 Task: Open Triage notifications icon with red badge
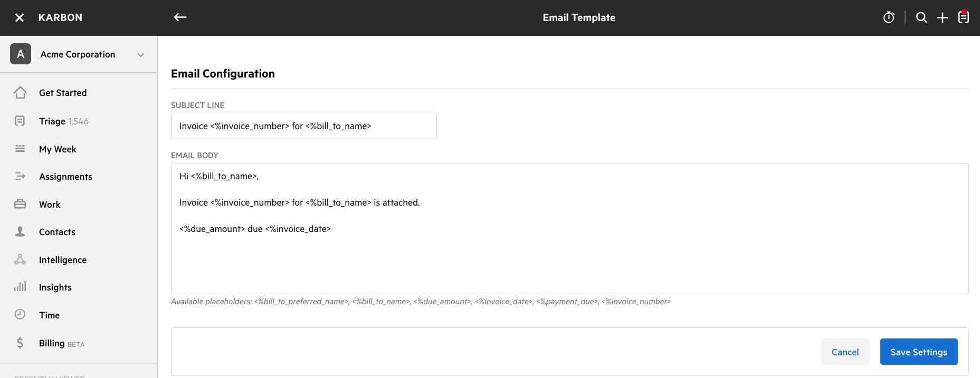click(964, 17)
